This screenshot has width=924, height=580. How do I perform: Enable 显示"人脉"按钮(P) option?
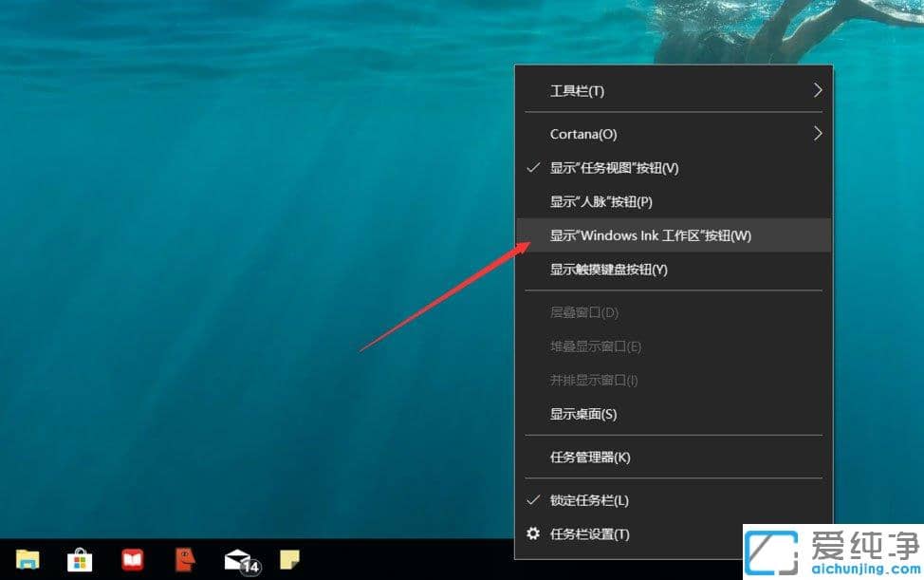[x=601, y=201]
